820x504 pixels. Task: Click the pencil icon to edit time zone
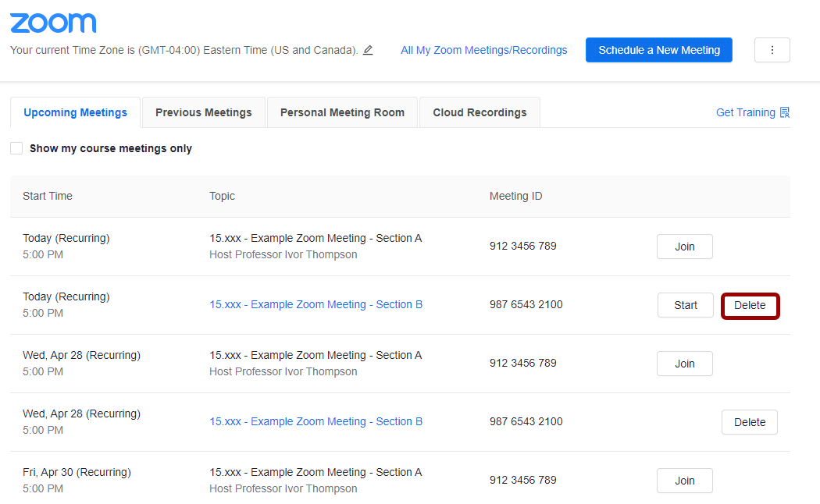click(x=368, y=50)
